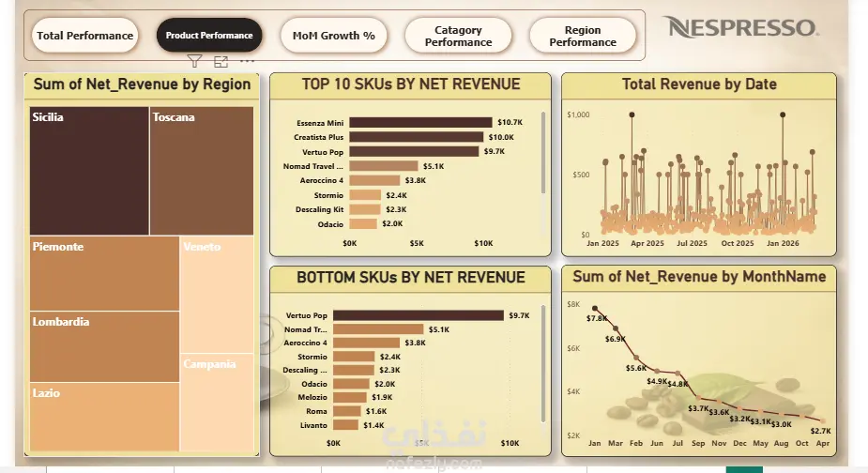Viewport: 868px width, 473px height.
Task: Open Catagory Performance page
Action: 458,36
